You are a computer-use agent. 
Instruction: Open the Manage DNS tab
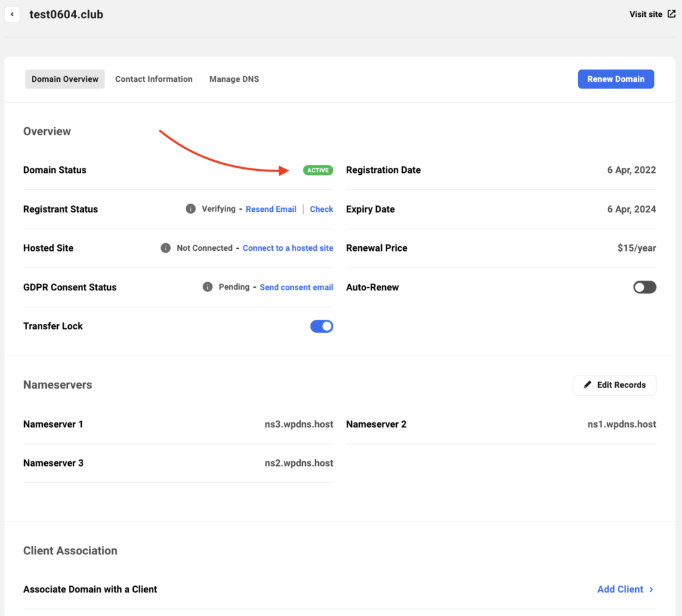[234, 79]
